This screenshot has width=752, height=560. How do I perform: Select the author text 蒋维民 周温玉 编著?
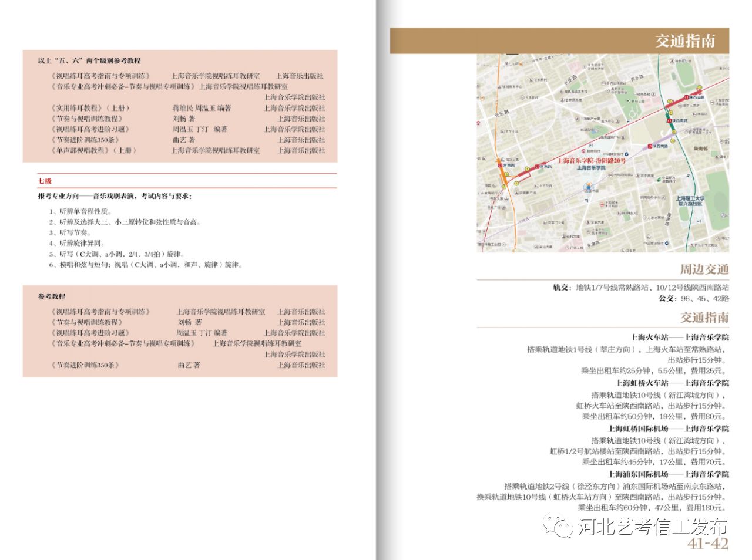point(202,108)
